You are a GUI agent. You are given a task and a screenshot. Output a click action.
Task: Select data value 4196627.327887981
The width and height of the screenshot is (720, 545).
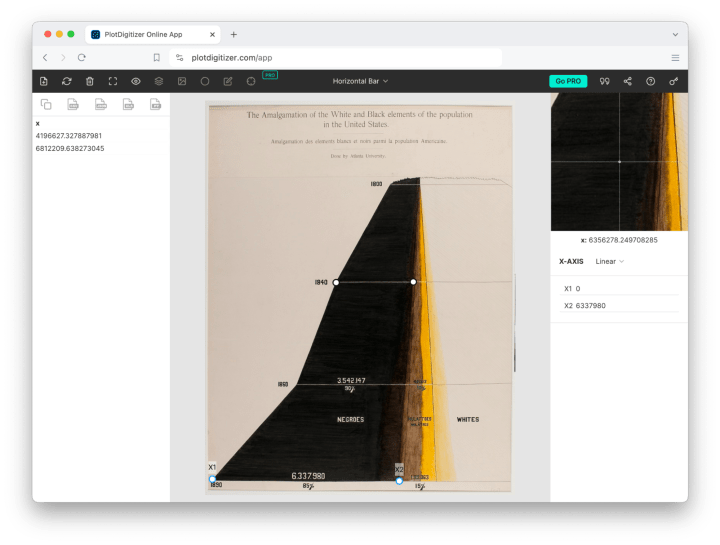click(69, 136)
